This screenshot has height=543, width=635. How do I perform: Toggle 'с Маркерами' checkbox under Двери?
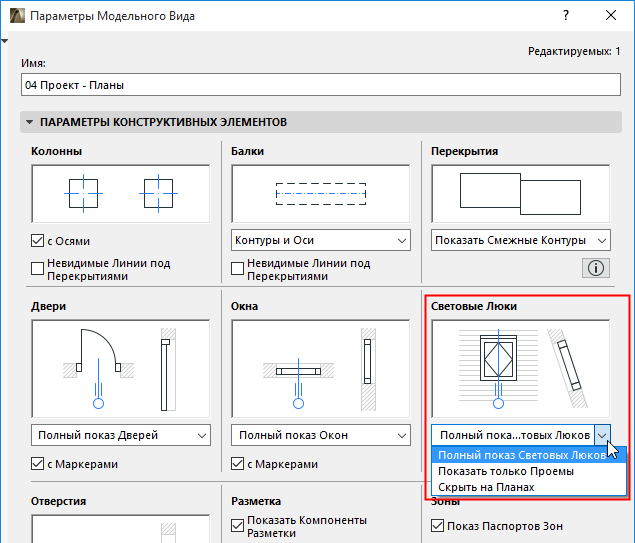click(39, 464)
